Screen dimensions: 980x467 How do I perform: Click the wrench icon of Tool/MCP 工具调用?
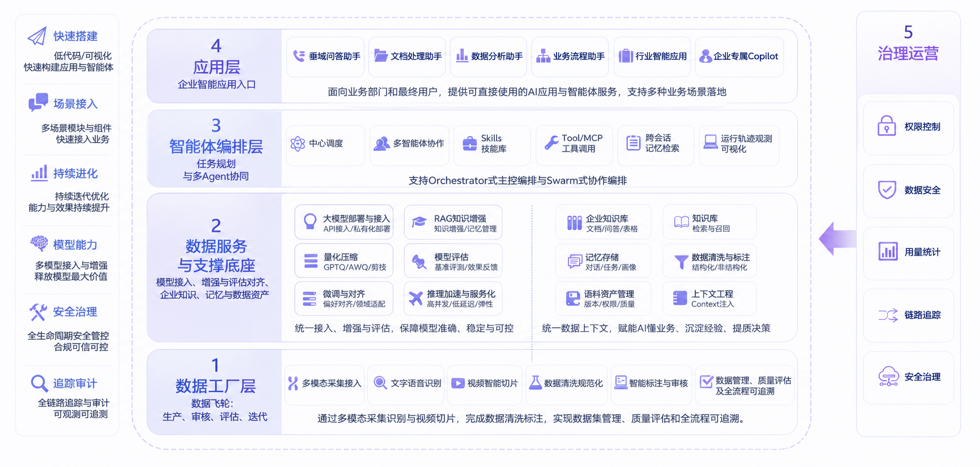click(551, 143)
